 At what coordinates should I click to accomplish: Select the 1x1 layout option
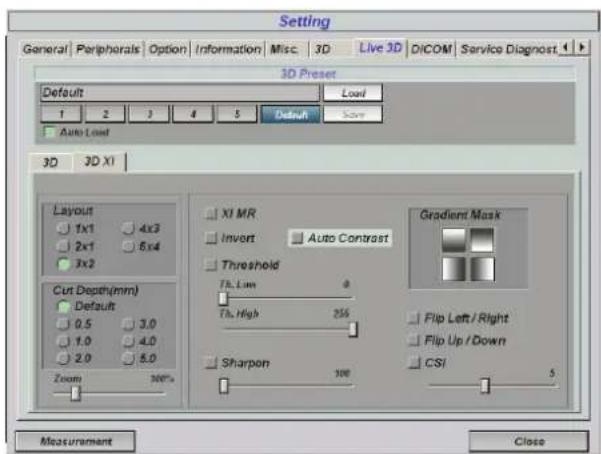click(x=63, y=229)
